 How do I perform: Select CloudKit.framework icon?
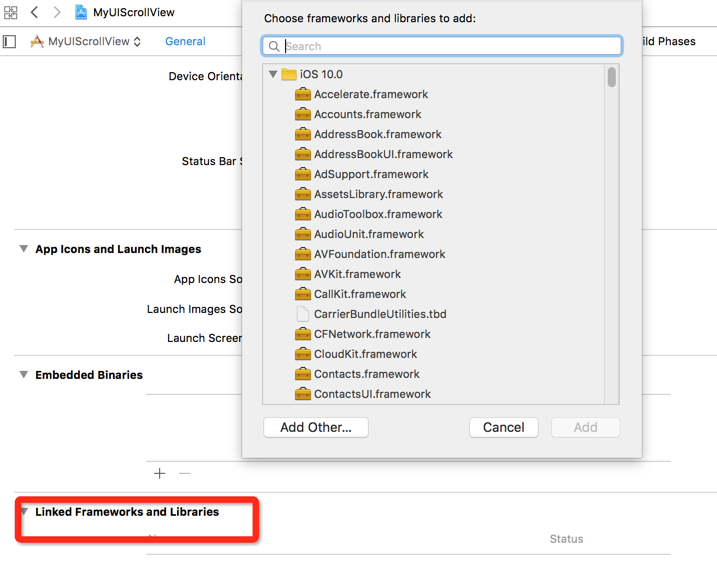tap(303, 354)
